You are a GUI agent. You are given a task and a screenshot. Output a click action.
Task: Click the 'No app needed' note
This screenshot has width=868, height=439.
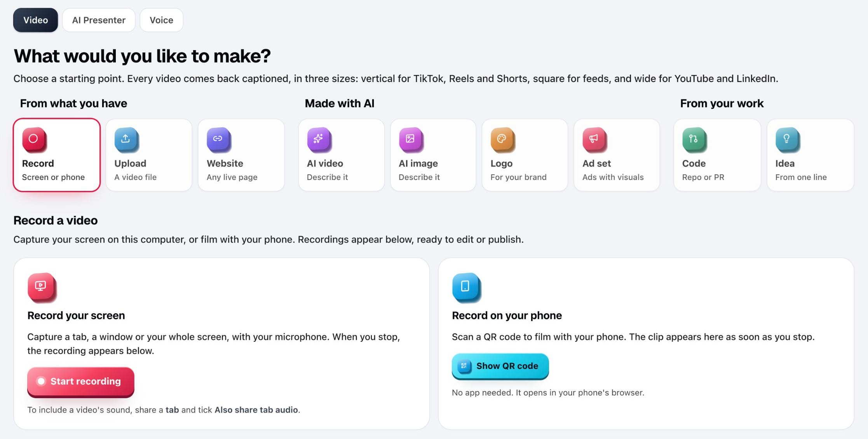pos(548,393)
